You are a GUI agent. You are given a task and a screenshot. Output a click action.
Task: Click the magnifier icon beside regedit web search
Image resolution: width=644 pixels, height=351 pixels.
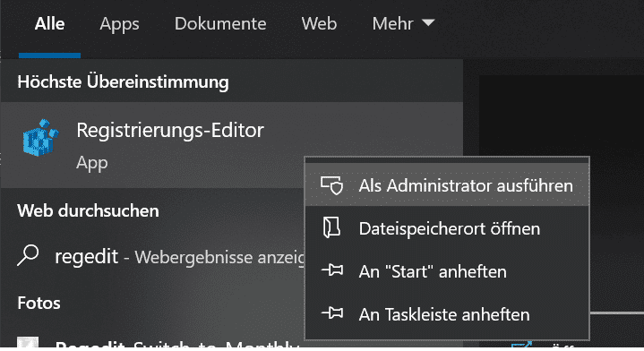(28, 255)
